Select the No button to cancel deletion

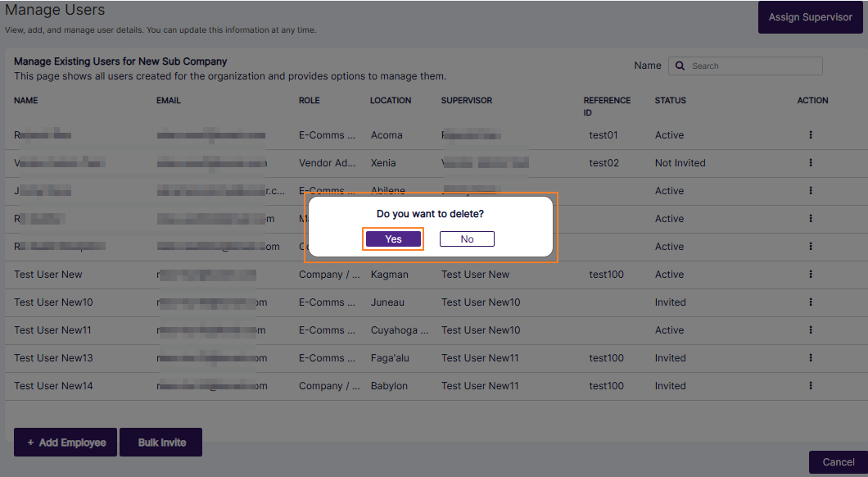(x=467, y=238)
